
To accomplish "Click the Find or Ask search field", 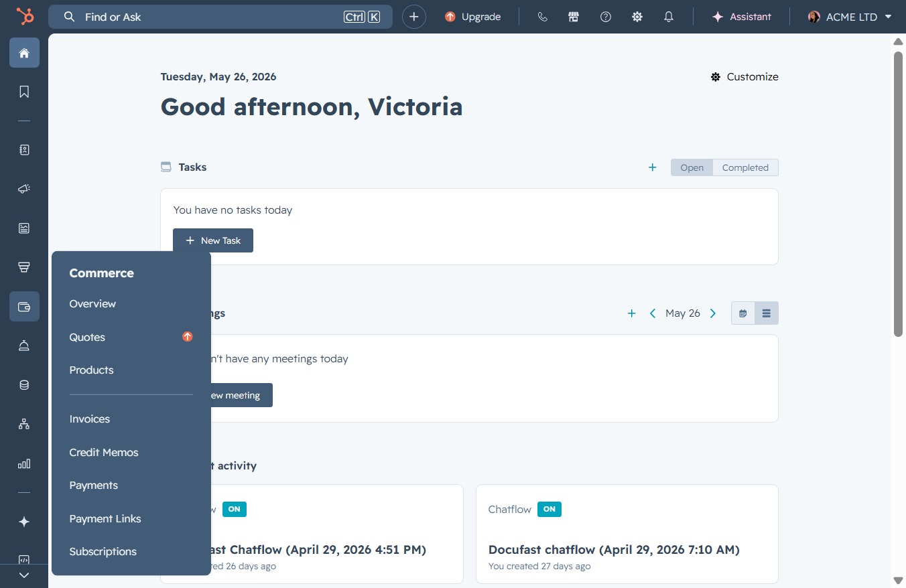I will click(220, 17).
